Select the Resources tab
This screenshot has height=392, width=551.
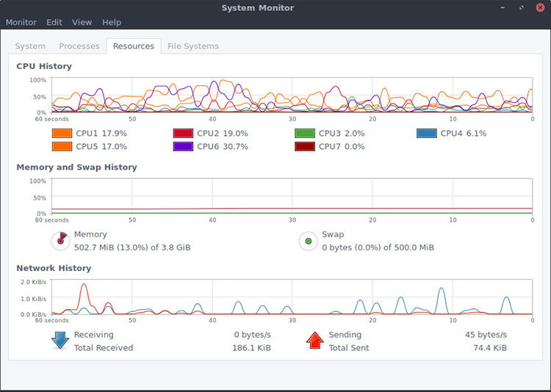[x=134, y=46]
